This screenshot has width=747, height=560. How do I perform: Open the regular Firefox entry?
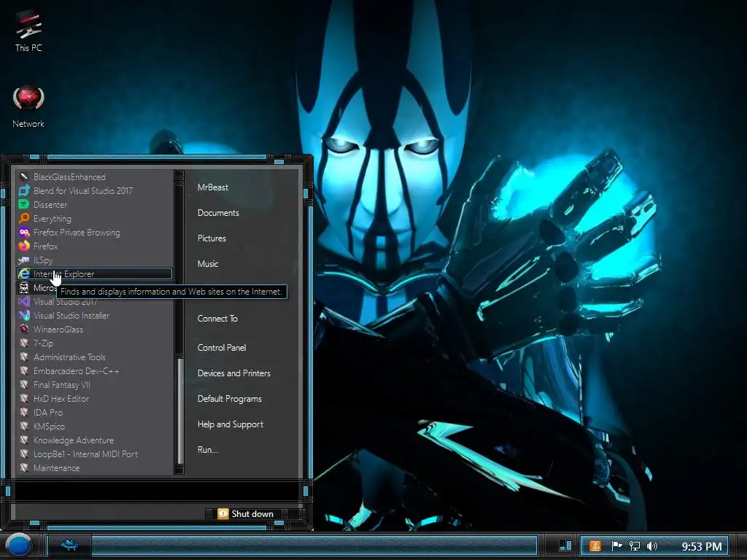(94, 246)
